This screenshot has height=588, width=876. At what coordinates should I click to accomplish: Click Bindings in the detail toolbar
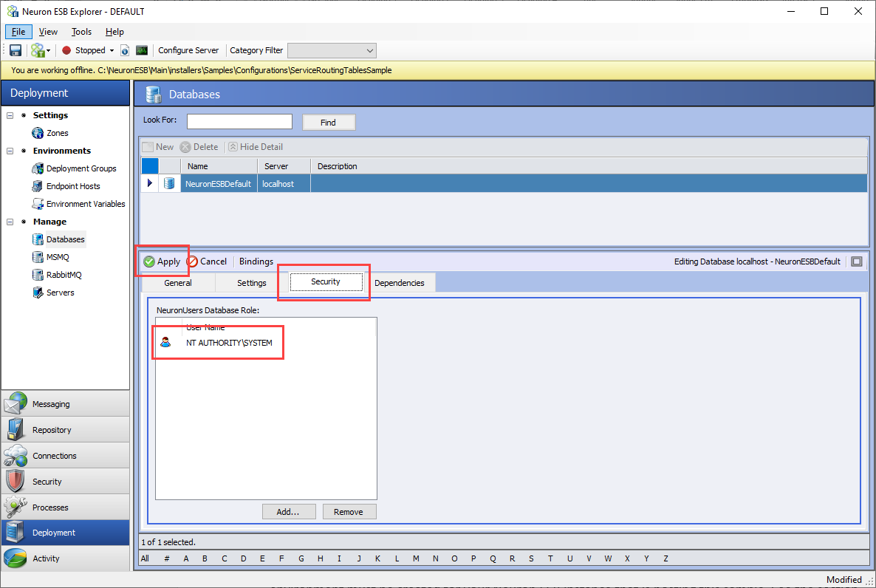coord(256,261)
